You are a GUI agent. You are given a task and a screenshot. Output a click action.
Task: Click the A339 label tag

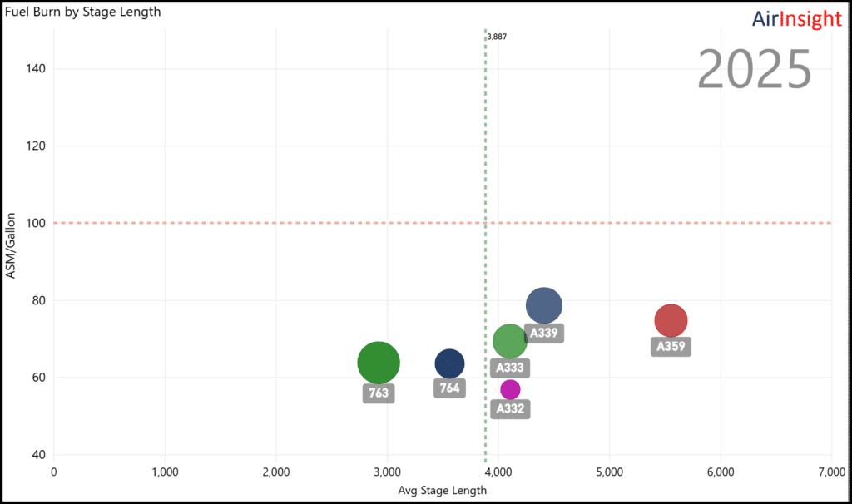[544, 333]
